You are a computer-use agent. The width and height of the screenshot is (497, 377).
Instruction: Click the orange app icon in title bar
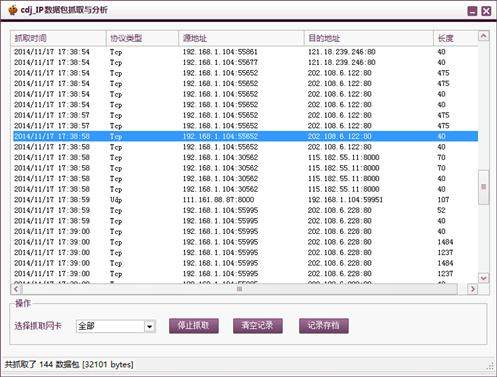coord(12,10)
